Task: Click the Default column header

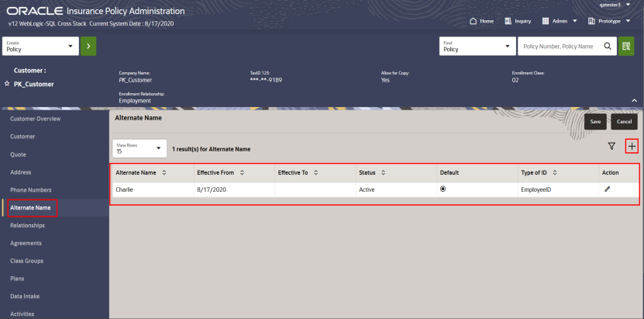Action: click(449, 172)
